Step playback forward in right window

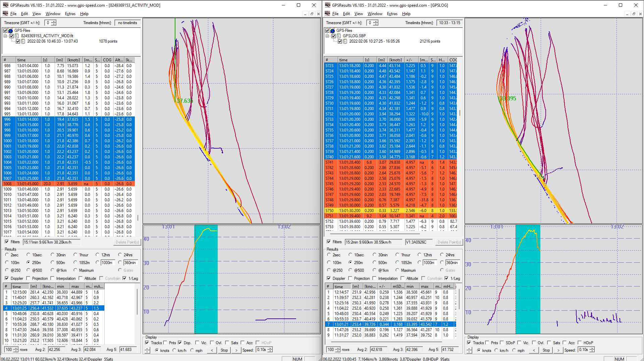(x=558, y=350)
